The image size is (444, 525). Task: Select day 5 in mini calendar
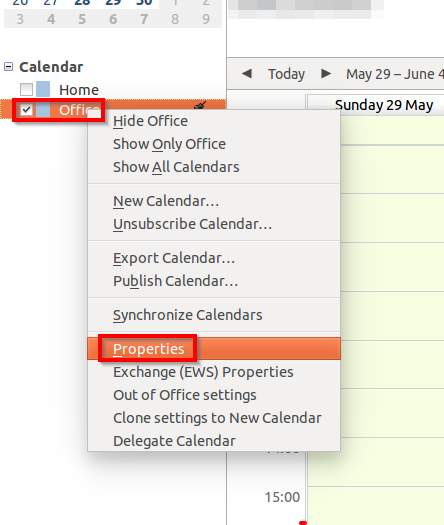[x=82, y=19]
